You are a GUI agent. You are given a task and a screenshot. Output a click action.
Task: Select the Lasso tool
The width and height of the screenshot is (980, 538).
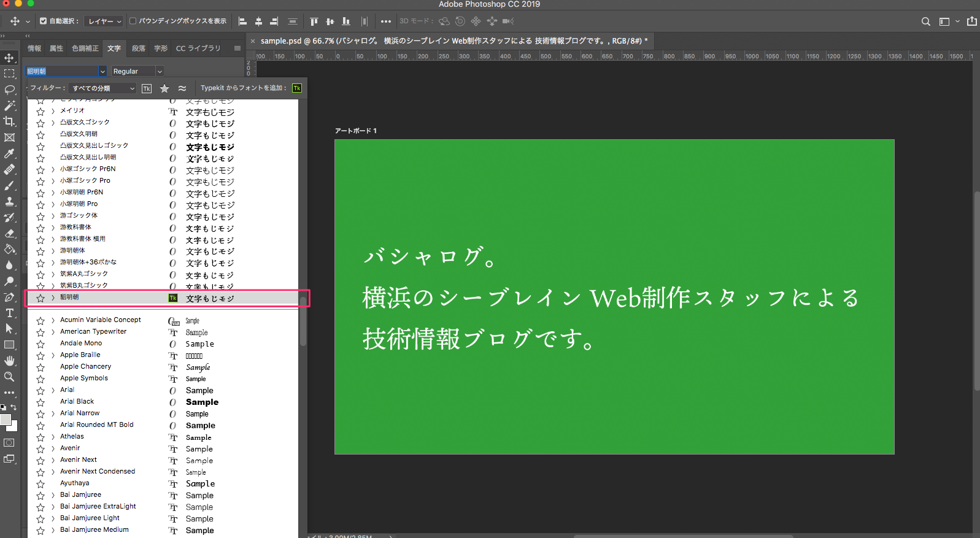click(9, 90)
